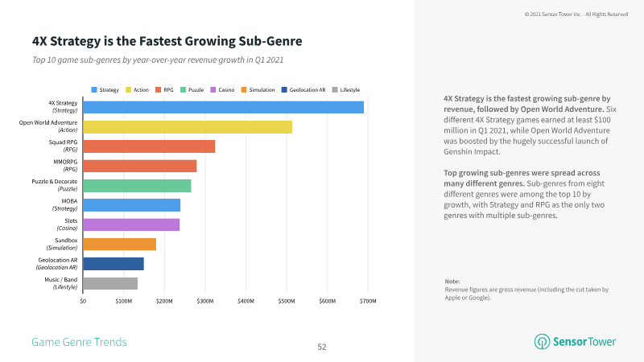Screen dimensions: 644x362
Task: Click the Lifestyle legend gray swatch
Action: tap(335, 89)
